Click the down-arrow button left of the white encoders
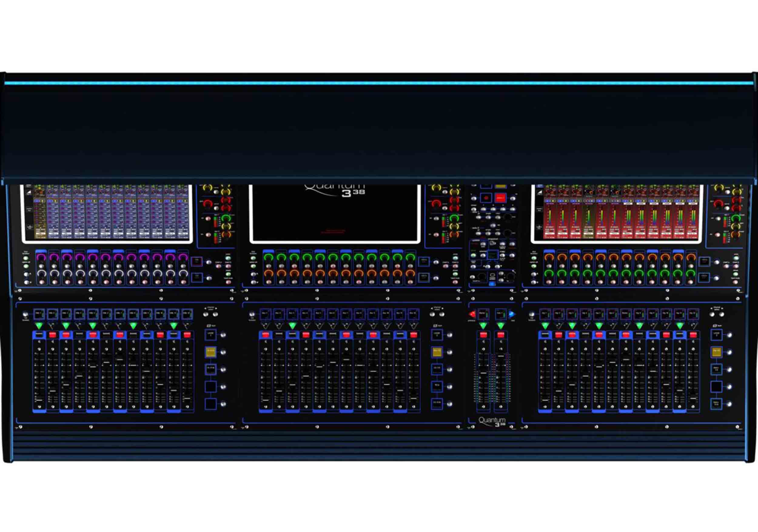Image resolution: width=758 pixels, height=532 pixels. pos(26,283)
